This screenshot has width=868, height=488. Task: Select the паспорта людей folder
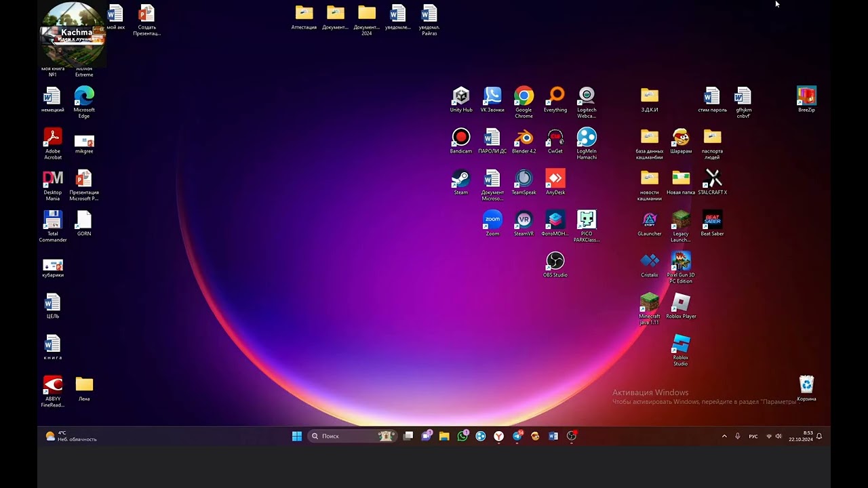(712, 144)
